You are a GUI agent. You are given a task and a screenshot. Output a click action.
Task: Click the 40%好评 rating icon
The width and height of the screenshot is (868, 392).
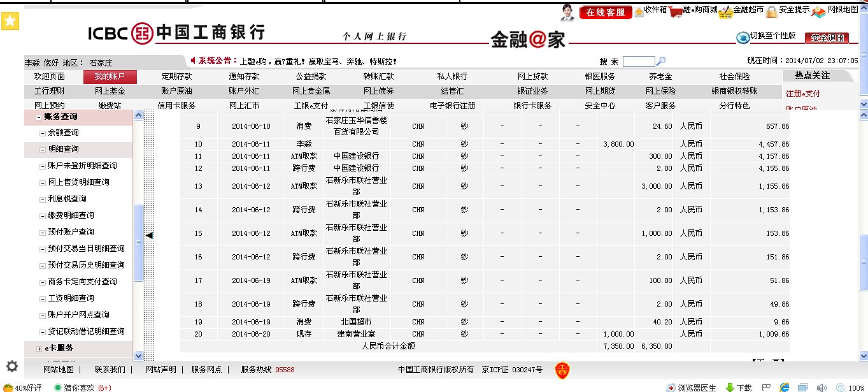8,388
